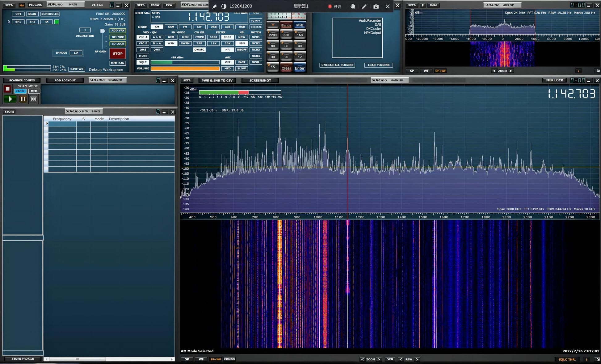The height and width of the screenshot is (364, 601).
Task: Click the camera screenshot icon in overlay bar
Action: 376,6
